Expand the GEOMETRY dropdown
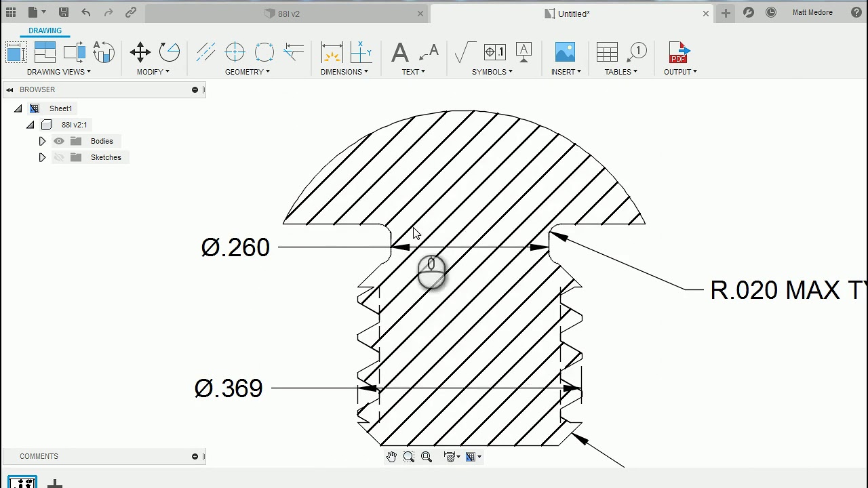This screenshot has height=488, width=868. (248, 72)
